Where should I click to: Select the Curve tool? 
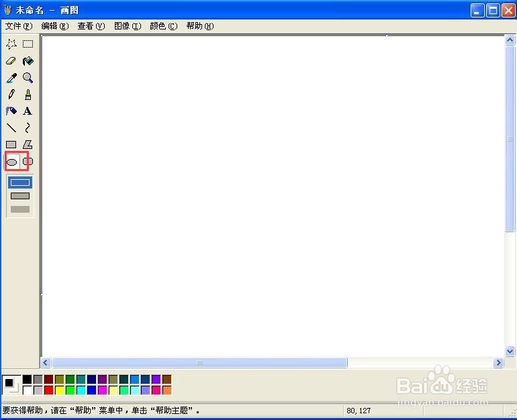click(28, 128)
